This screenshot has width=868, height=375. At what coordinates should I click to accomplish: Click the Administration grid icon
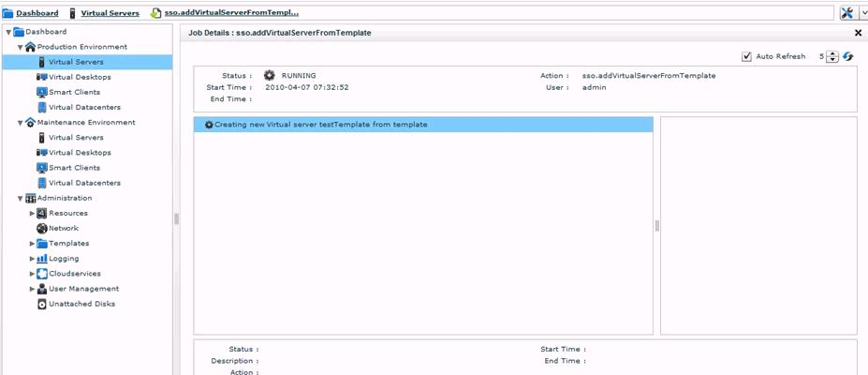pos(31,199)
